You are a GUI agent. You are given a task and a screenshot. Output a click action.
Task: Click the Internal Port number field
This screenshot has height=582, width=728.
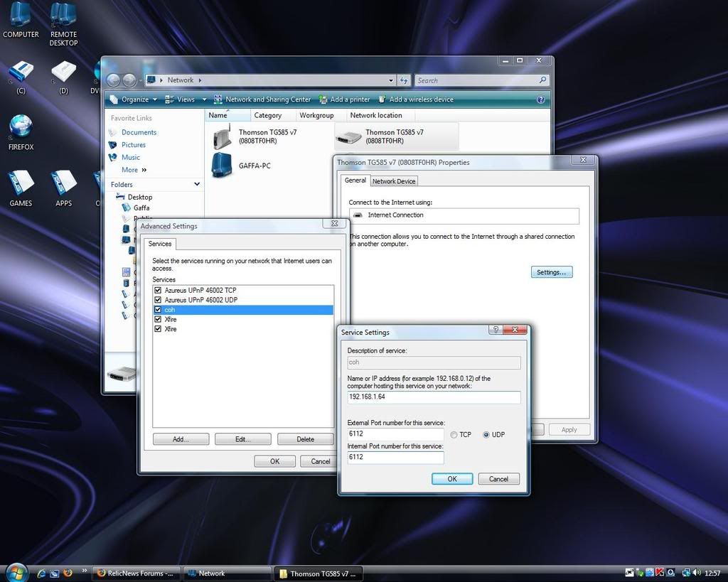(x=395, y=457)
